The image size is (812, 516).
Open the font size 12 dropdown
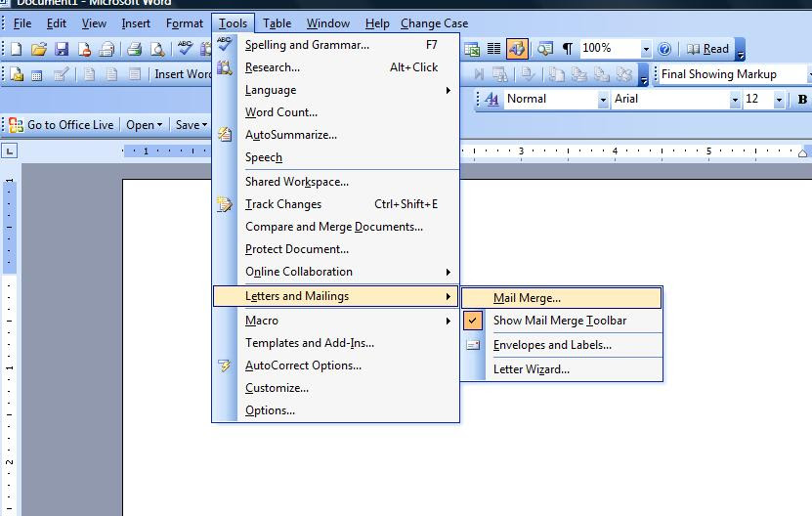click(x=779, y=99)
